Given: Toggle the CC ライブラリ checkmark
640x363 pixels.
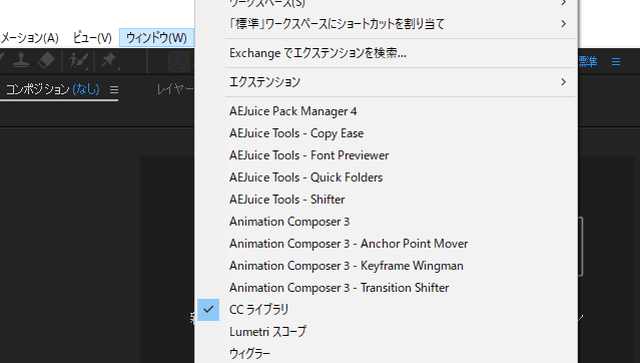Looking at the screenshot, I should [x=208, y=310].
